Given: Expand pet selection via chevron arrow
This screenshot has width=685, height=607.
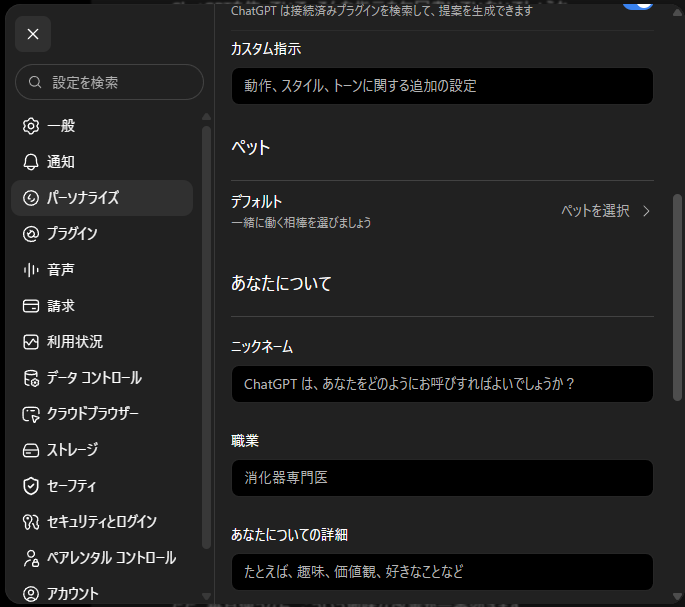Looking at the screenshot, I should (x=647, y=212).
